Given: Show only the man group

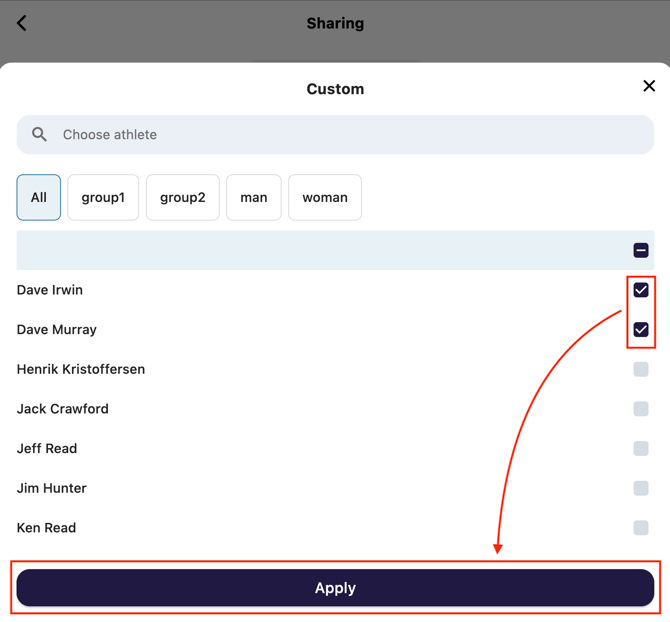Looking at the screenshot, I should (254, 197).
